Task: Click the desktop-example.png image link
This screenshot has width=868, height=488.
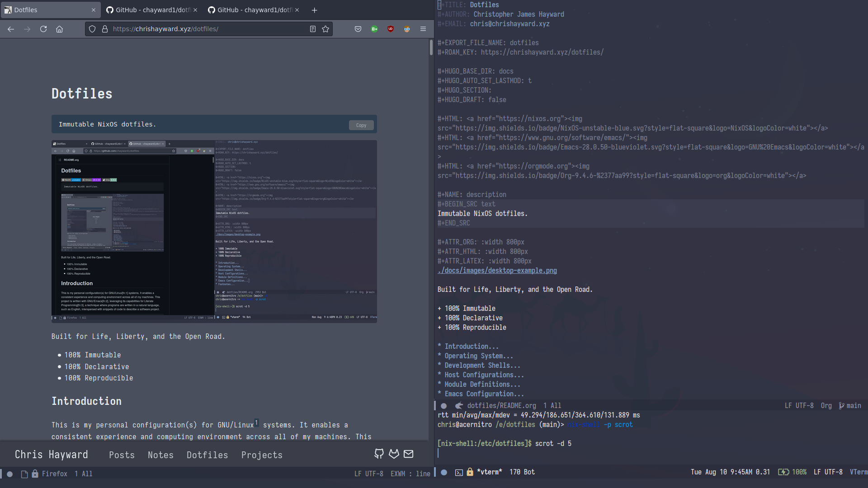Action: point(497,271)
